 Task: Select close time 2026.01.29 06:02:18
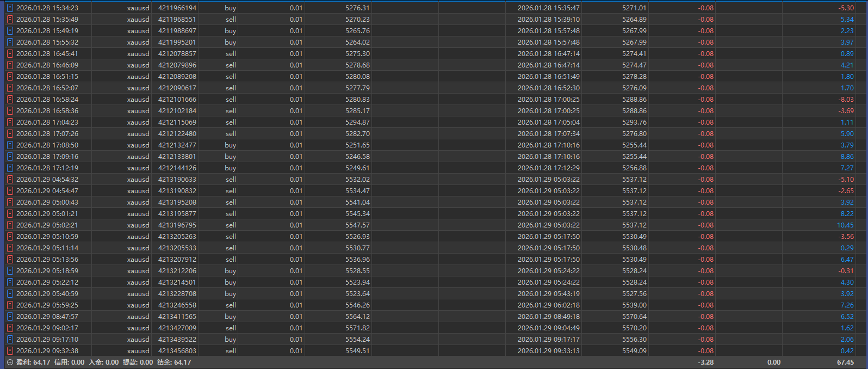[549, 305]
